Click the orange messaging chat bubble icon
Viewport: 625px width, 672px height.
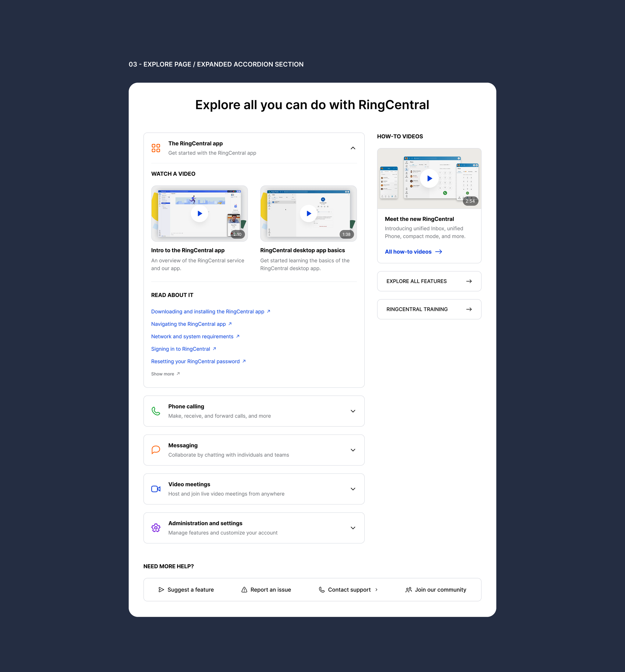(156, 450)
